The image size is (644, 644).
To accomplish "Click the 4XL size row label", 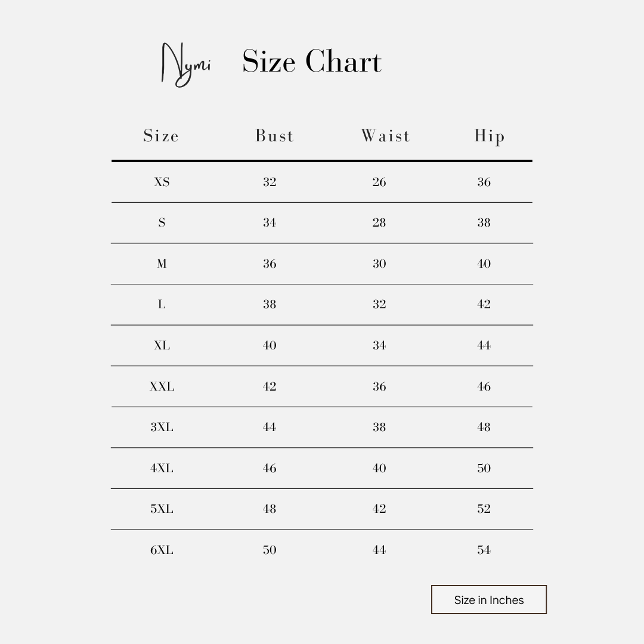I will 162,468.
